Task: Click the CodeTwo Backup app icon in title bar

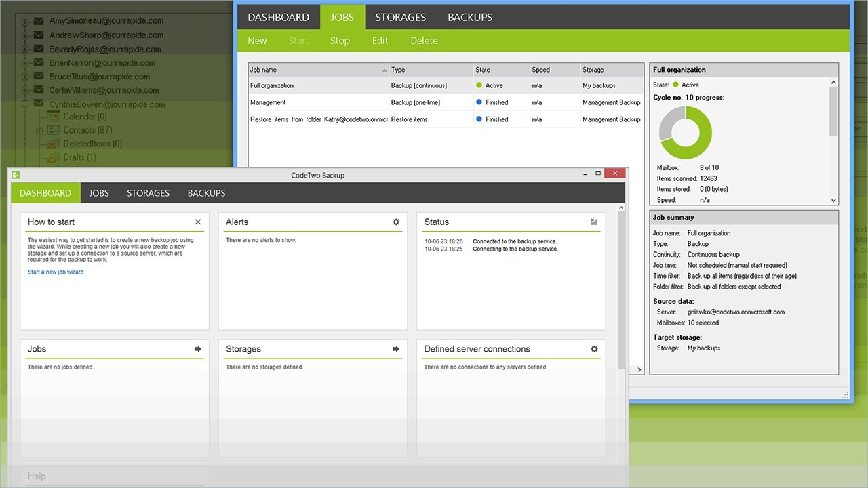Action: coord(16,175)
